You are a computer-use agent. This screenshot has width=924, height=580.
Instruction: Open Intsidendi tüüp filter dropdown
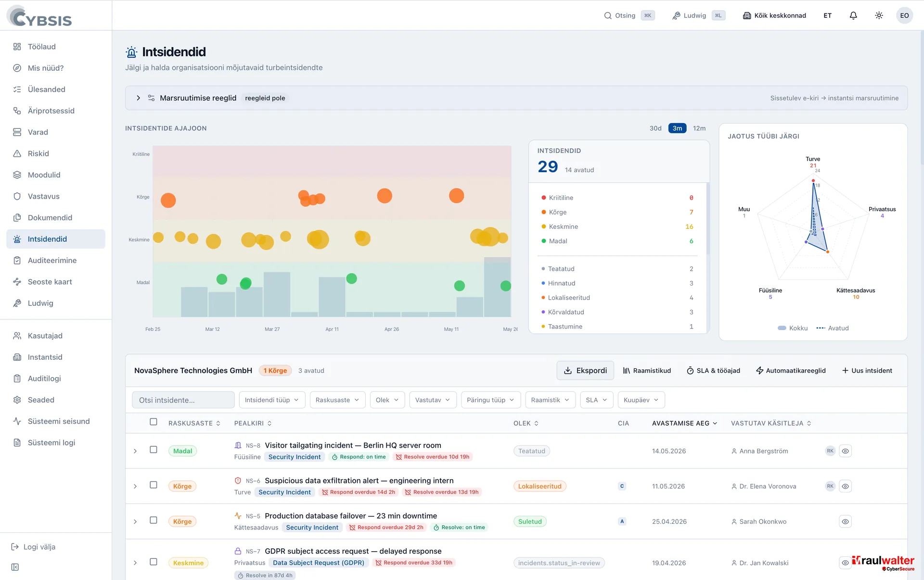[272, 400]
